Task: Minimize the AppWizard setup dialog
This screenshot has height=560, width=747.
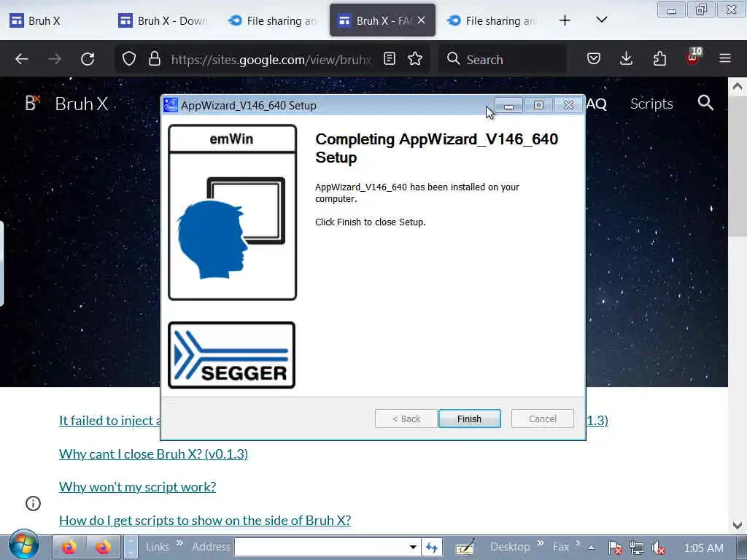Action: (508, 105)
